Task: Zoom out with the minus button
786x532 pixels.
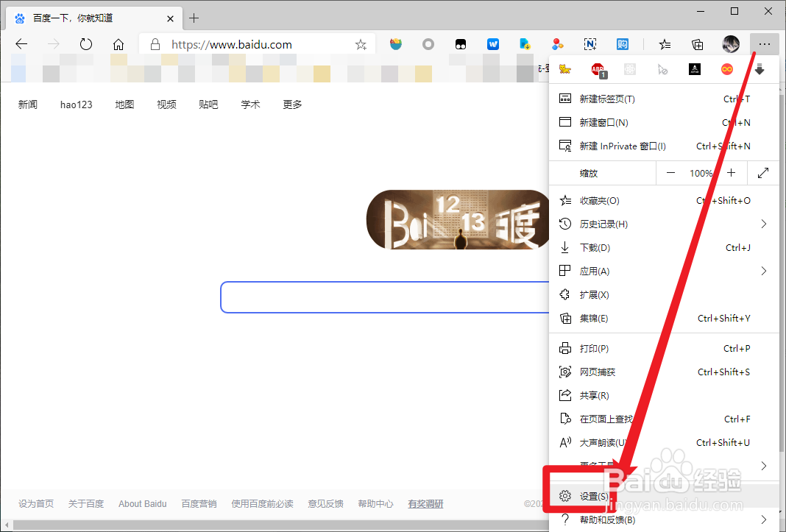Action: [670, 173]
